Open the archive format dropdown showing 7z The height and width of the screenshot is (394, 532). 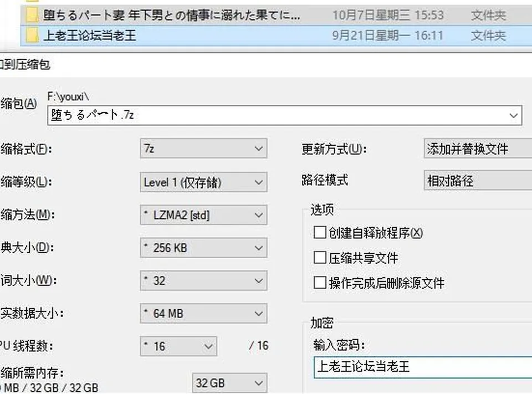[x=203, y=149]
